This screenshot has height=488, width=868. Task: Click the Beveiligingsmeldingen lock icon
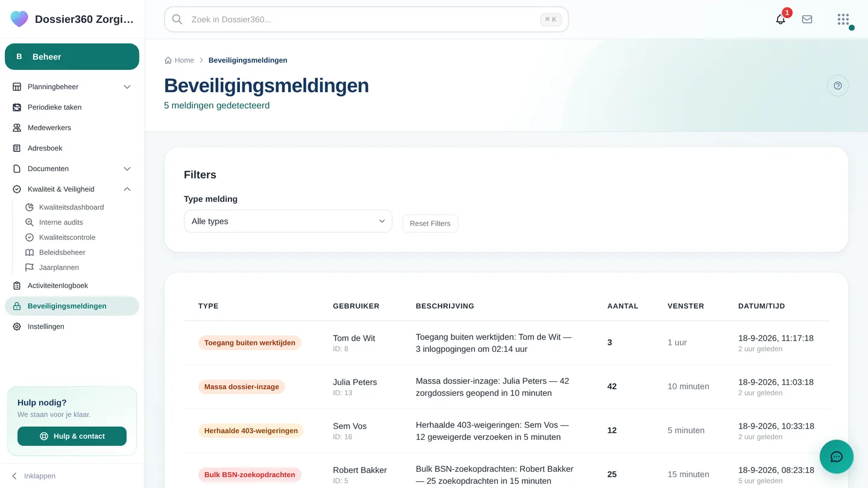(17, 306)
